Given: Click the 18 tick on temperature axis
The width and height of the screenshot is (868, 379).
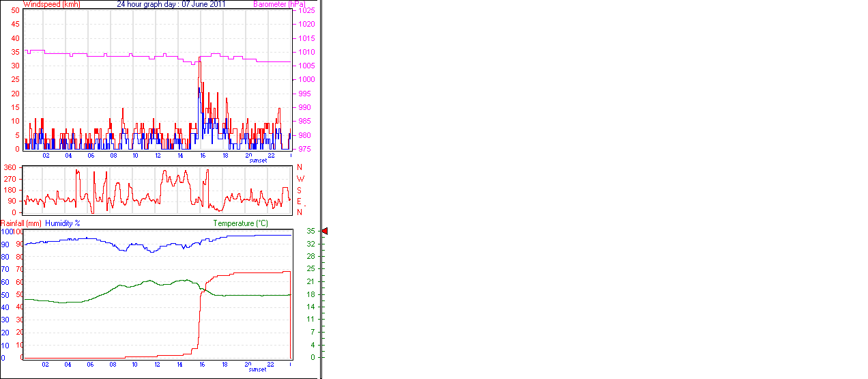Looking at the screenshot, I should [310, 294].
